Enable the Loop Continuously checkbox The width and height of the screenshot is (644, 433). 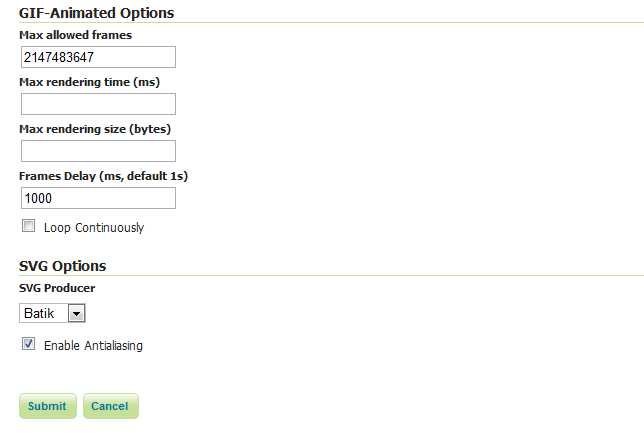click(x=29, y=227)
